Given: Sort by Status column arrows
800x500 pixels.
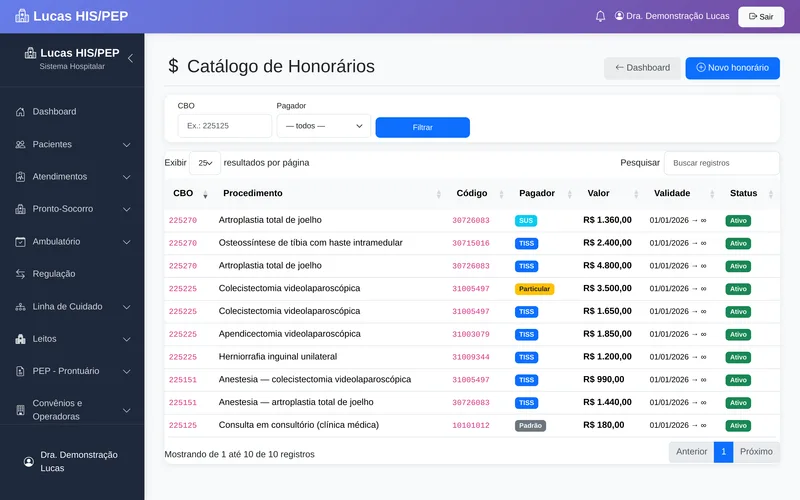Looking at the screenshot, I should 771,194.
